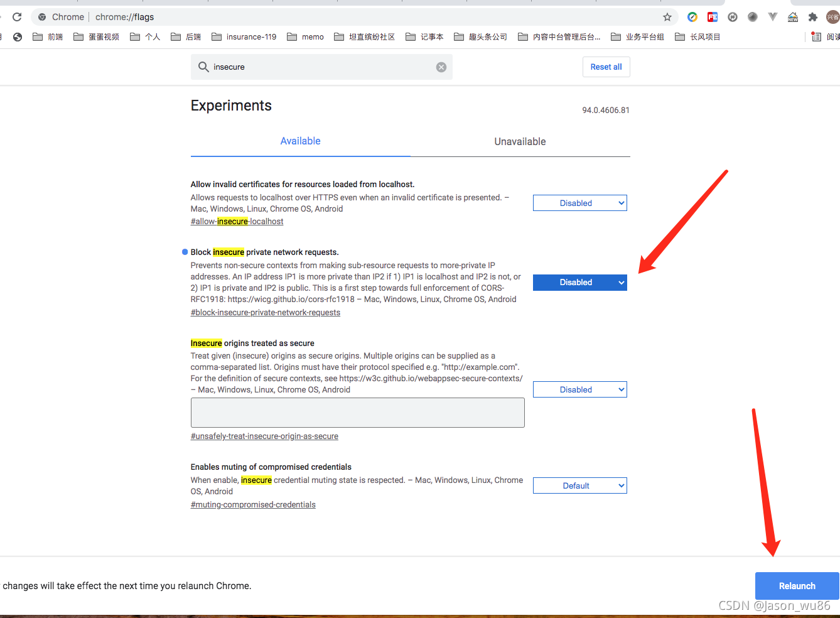This screenshot has height=618, width=840.
Task: Clear the search box with the X icon
Action: [441, 67]
